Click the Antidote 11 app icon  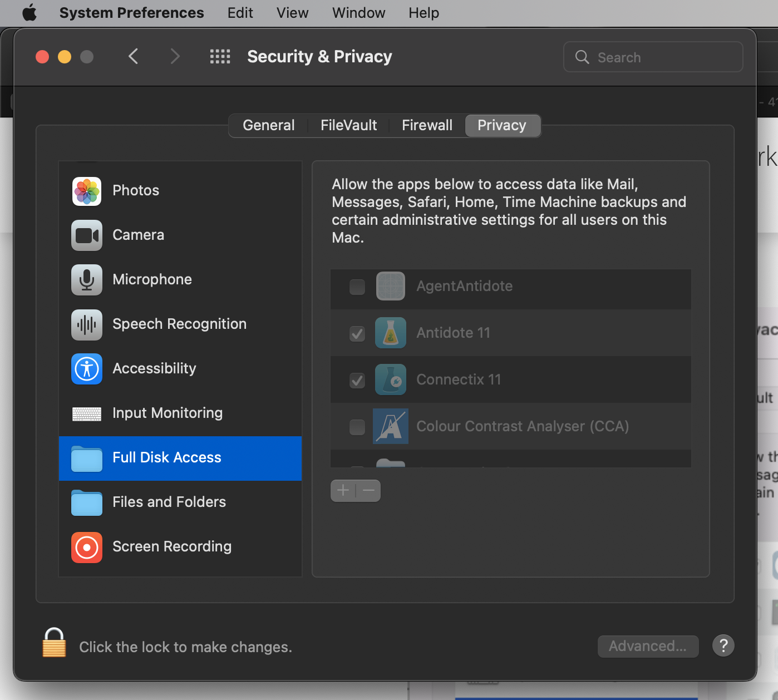391,333
